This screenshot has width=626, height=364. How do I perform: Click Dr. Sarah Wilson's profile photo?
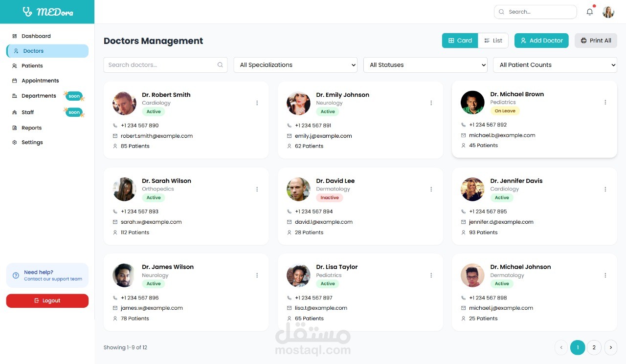point(124,189)
